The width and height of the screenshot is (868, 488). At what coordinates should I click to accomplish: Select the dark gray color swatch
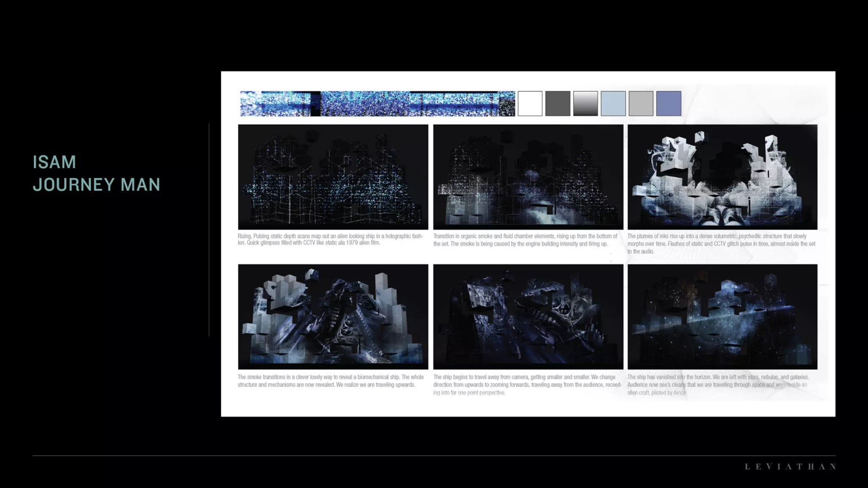(557, 103)
